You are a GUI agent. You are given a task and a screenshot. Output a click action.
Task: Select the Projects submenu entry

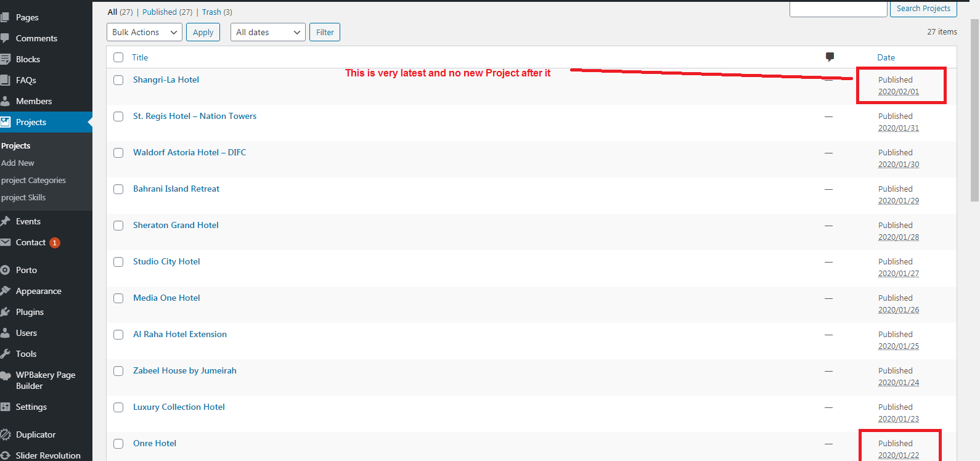click(x=15, y=145)
